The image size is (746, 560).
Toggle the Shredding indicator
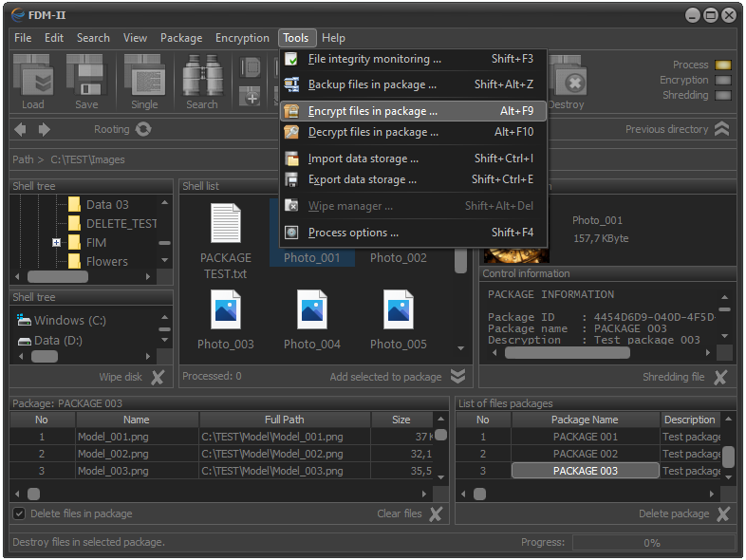(x=722, y=95)
